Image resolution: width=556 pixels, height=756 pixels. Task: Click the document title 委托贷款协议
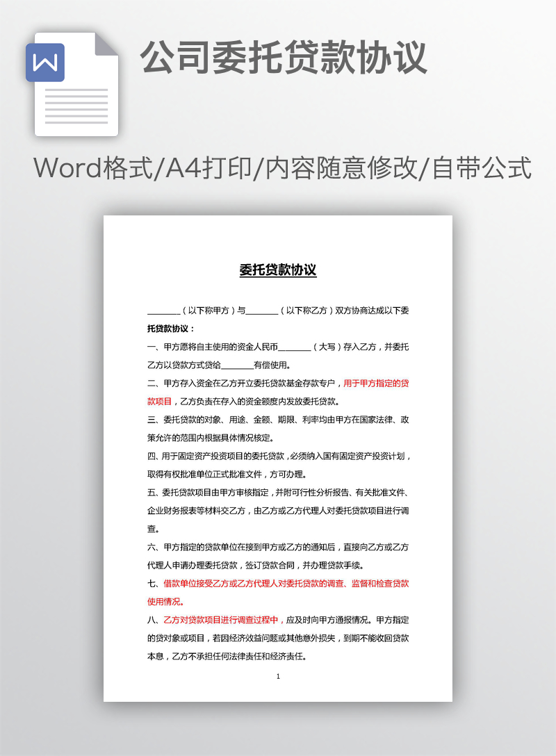[278, 270]
